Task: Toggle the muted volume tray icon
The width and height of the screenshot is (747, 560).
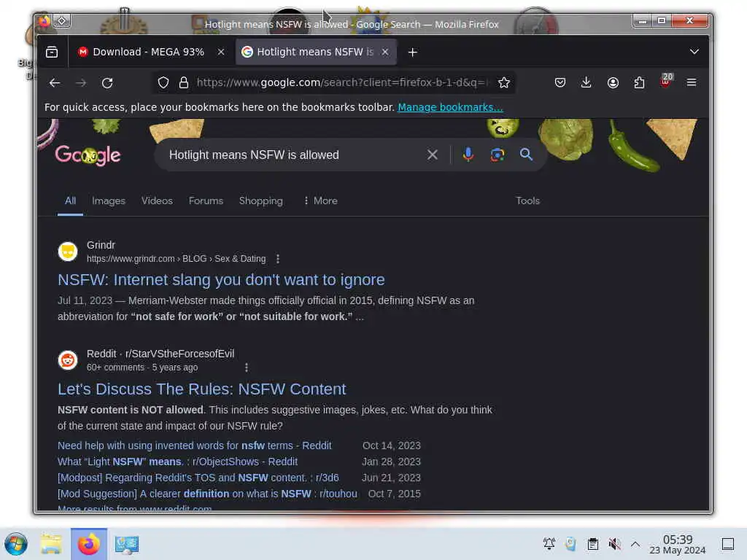Action: (x=614, y=543)
